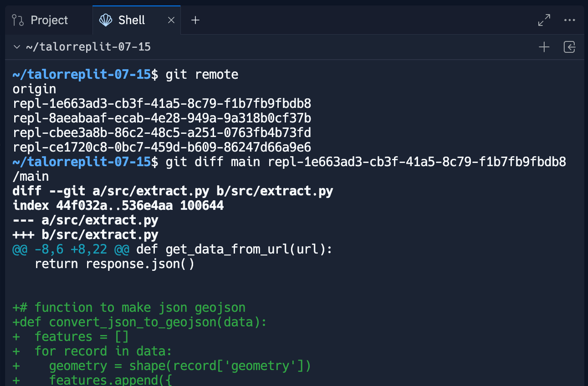Open a new tab with the plus next to Shell

click(x=195, y=20)
